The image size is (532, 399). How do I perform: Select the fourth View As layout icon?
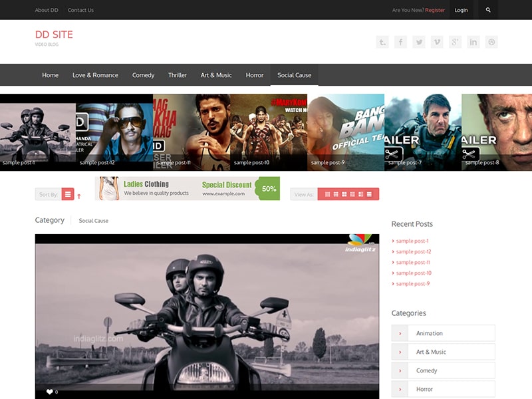pos(352,194)
